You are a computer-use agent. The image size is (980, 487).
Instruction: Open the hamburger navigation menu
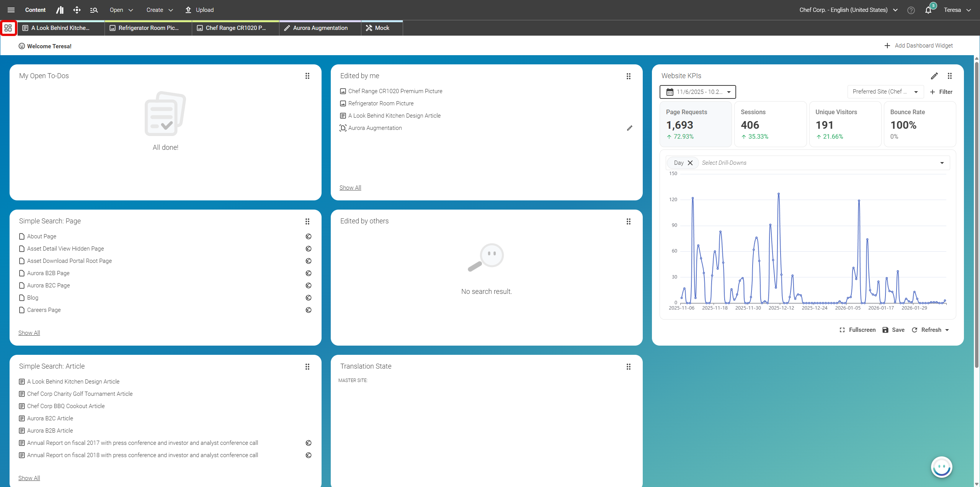coord(11,10)
